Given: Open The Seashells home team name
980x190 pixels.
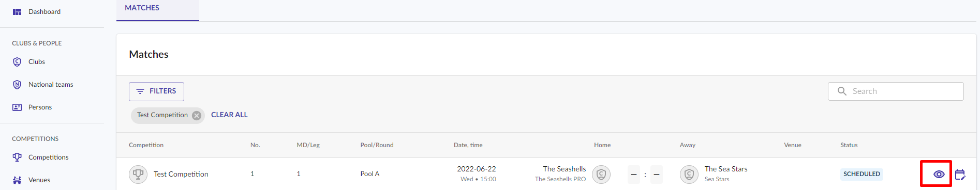Looking at the screenshot, I should (564, 169).
